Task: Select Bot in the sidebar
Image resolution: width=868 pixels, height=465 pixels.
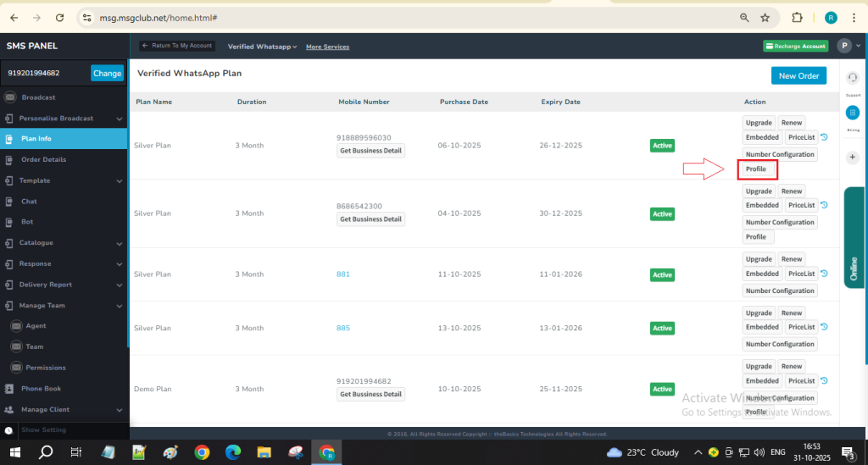Action: [x=27, y=222]
